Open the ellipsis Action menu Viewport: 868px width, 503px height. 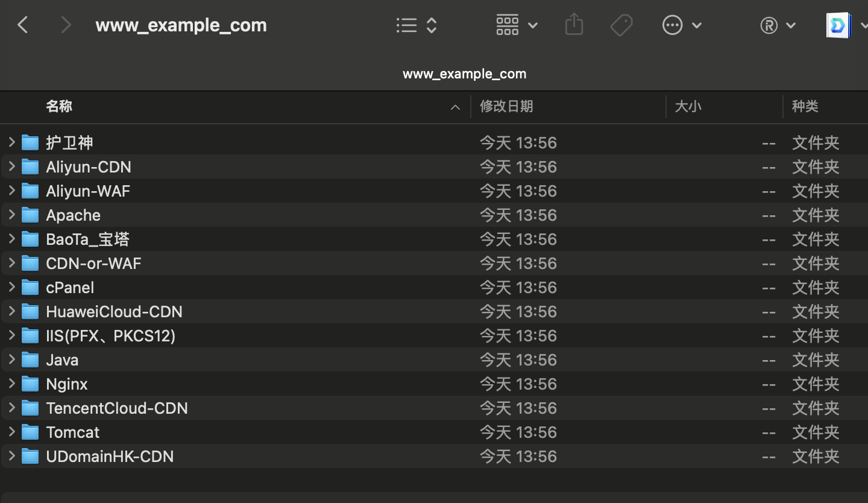point(681,25)
